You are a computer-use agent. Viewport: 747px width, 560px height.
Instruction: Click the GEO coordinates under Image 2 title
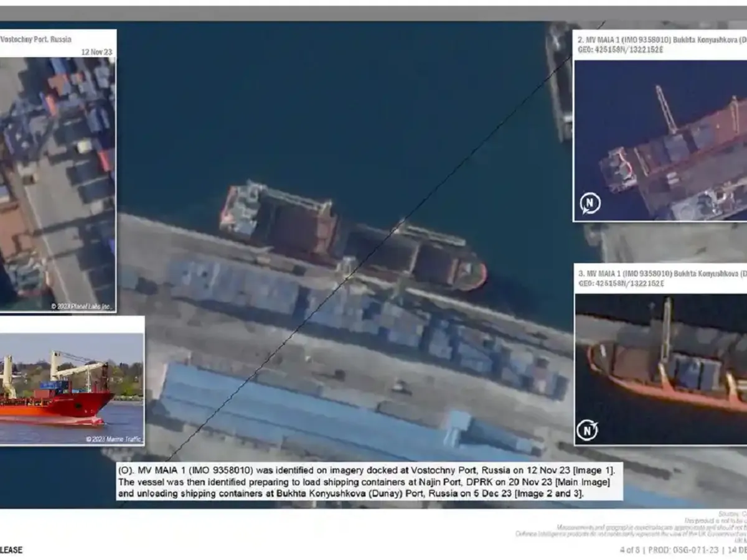coord(621,50)
